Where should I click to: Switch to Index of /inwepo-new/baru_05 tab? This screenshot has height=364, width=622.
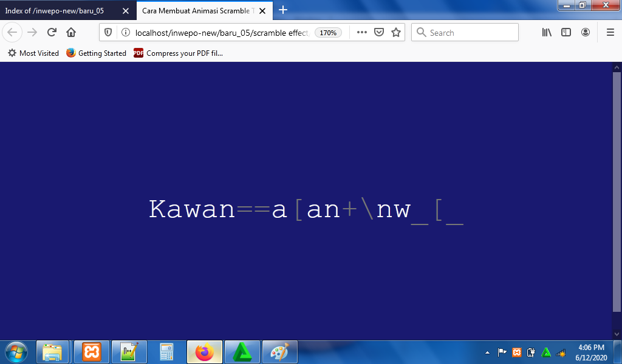[x=54, y=11]
